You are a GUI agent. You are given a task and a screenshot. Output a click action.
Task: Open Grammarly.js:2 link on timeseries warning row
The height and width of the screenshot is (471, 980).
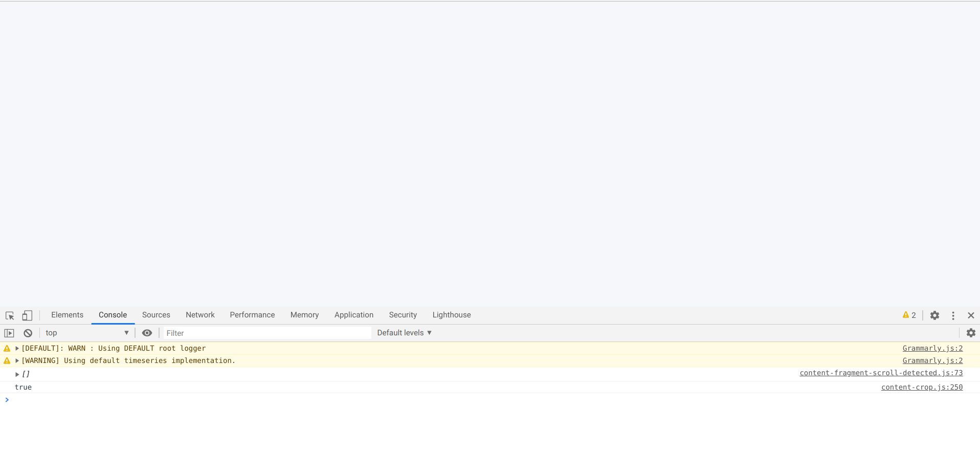tap(932, 361)
